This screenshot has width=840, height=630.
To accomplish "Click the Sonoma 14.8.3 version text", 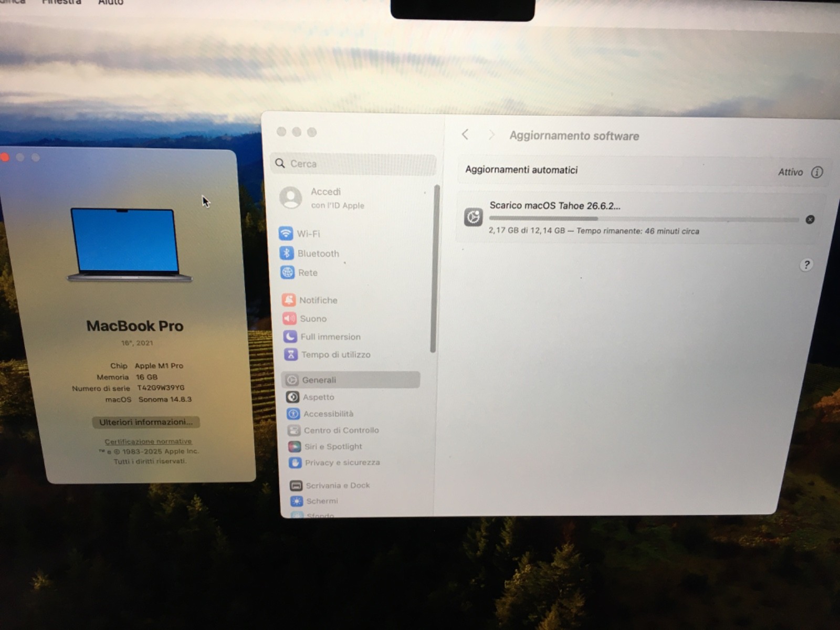I will coord(165,399).
